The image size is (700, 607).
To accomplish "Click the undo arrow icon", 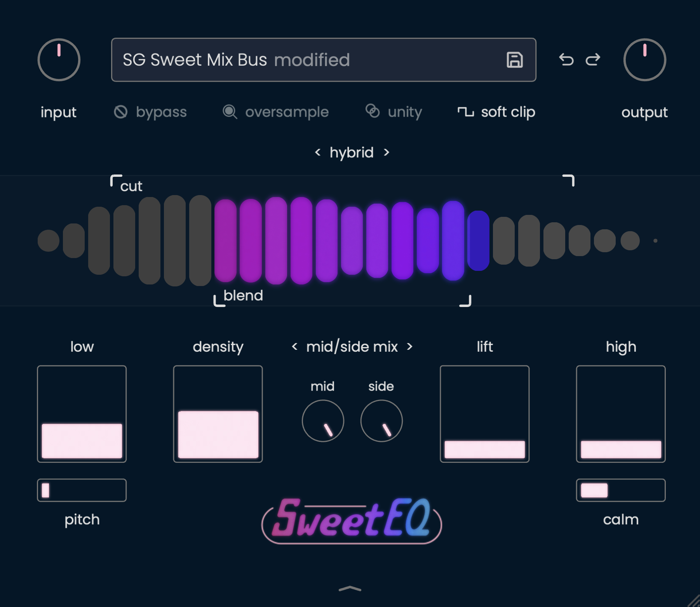I will click(x=566, y=59).
